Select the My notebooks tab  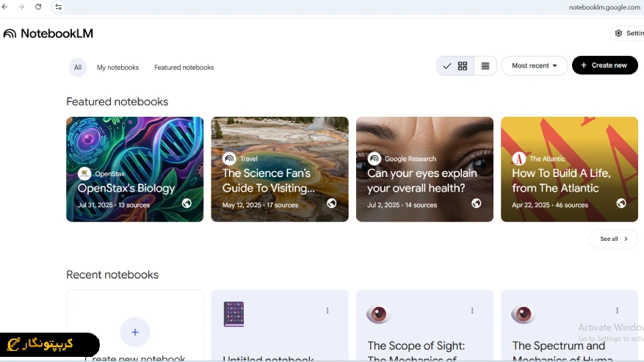coord(117,68)
